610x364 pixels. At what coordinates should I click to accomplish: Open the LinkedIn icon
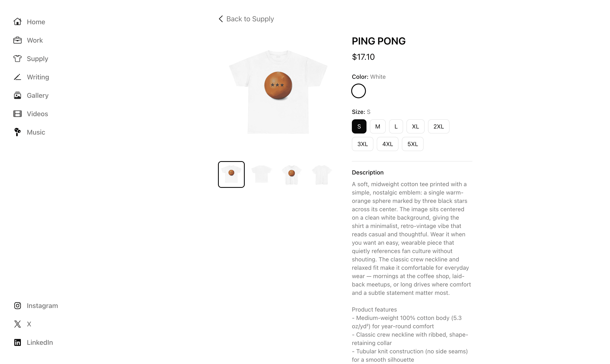point(17,342)
